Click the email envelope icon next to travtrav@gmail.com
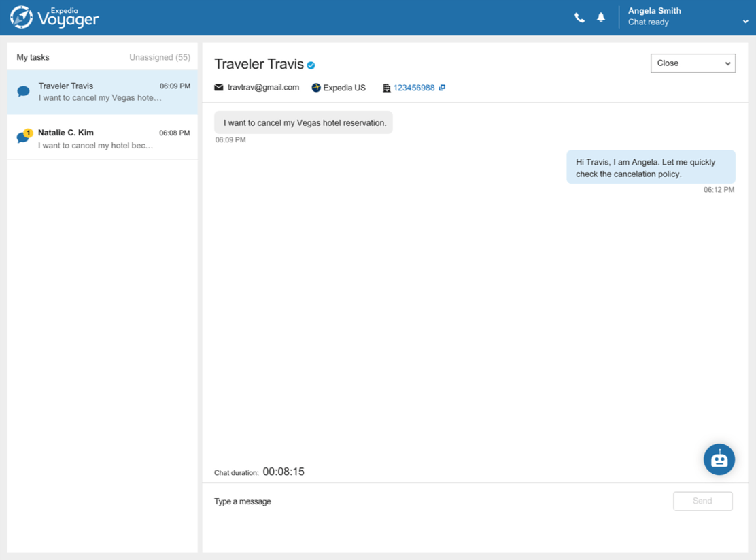 click(218, 87)
